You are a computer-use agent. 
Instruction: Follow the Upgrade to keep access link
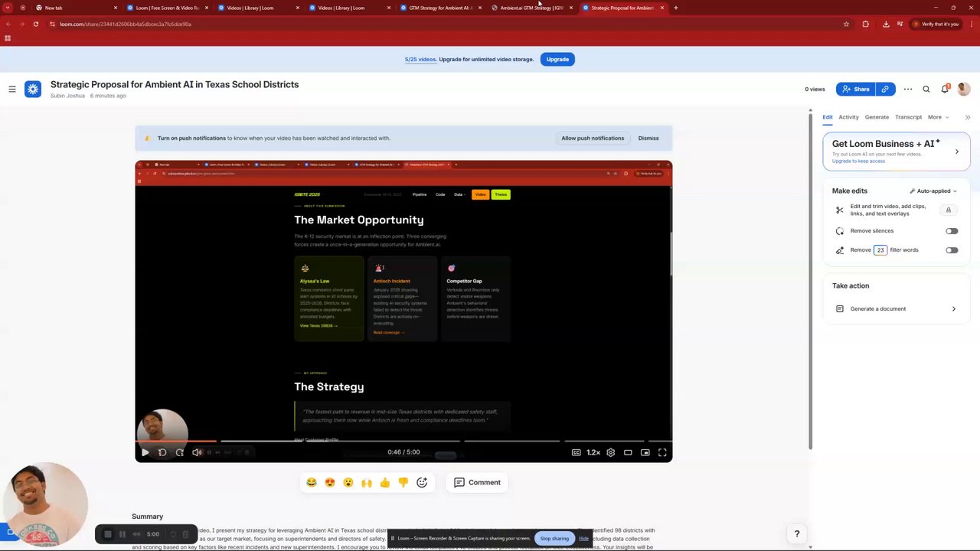(858, 161)
